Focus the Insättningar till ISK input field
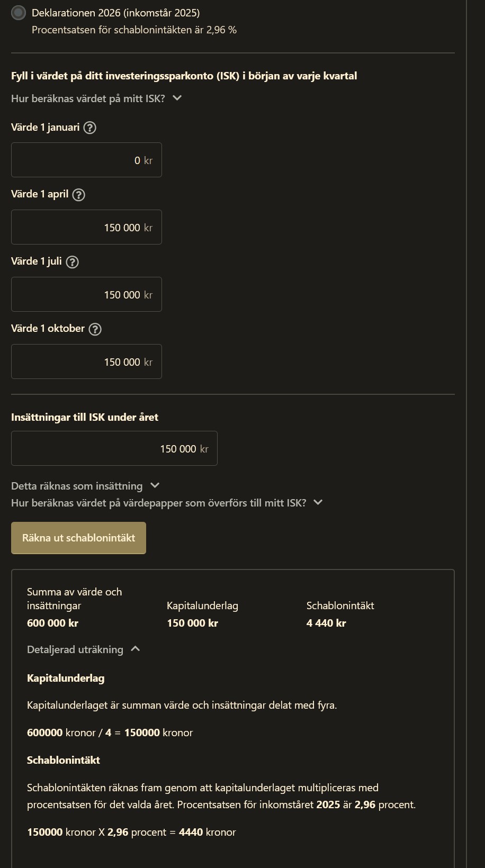 coord(114,448)
